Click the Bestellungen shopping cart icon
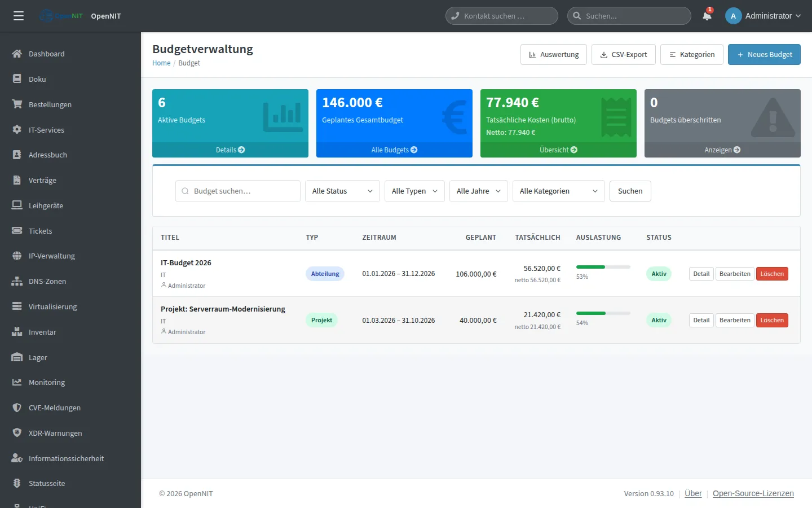Screen dimensions: 812x508 (17, 104)
